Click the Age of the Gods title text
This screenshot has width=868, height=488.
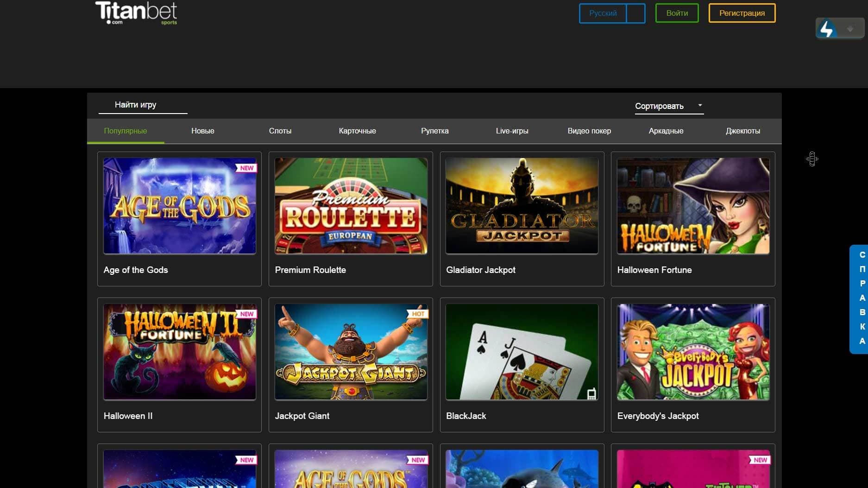point(136,270)
